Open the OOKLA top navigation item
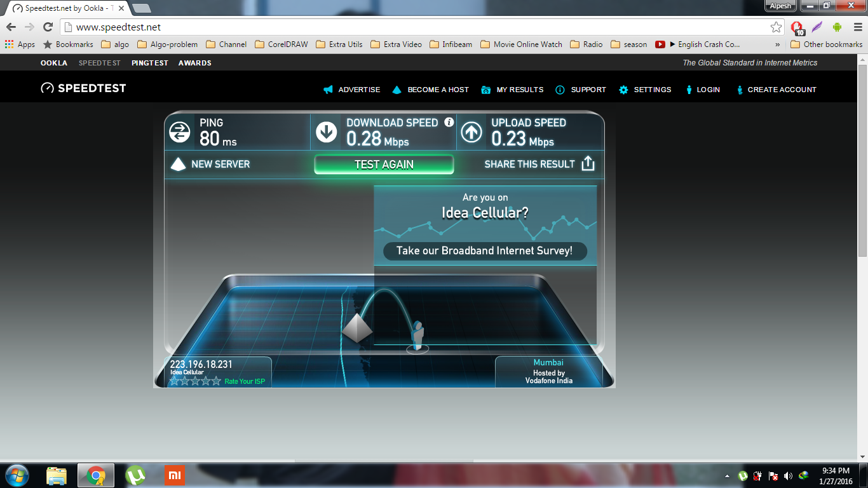 coord(54,63)
